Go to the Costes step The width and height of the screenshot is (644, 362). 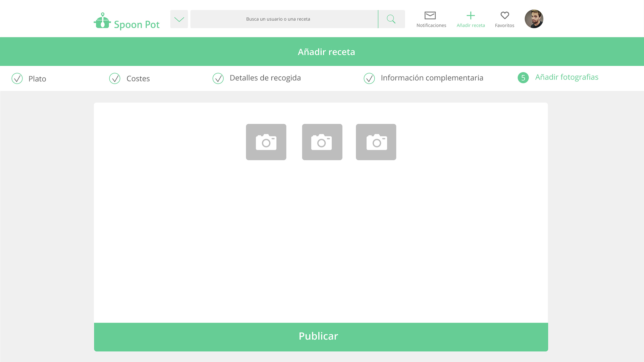[x=138, y=78]
